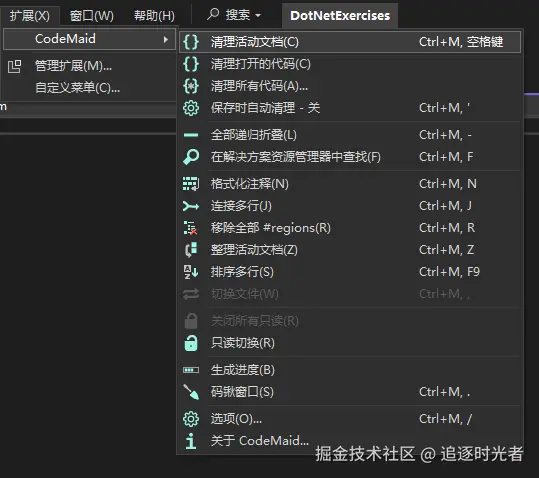Run 清理所有代码(A)... command
Viewport: 539px width, 478px height.
click(351, 86)
